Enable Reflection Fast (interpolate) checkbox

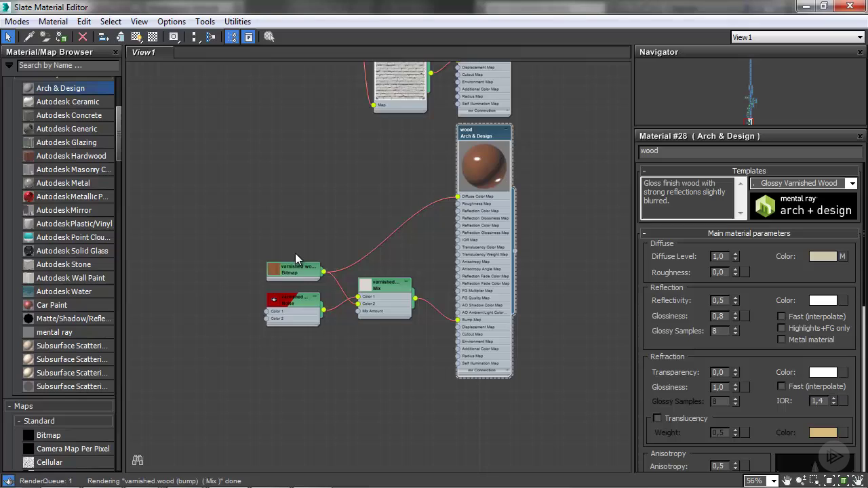pyautogui.click(x=781, y=317)
